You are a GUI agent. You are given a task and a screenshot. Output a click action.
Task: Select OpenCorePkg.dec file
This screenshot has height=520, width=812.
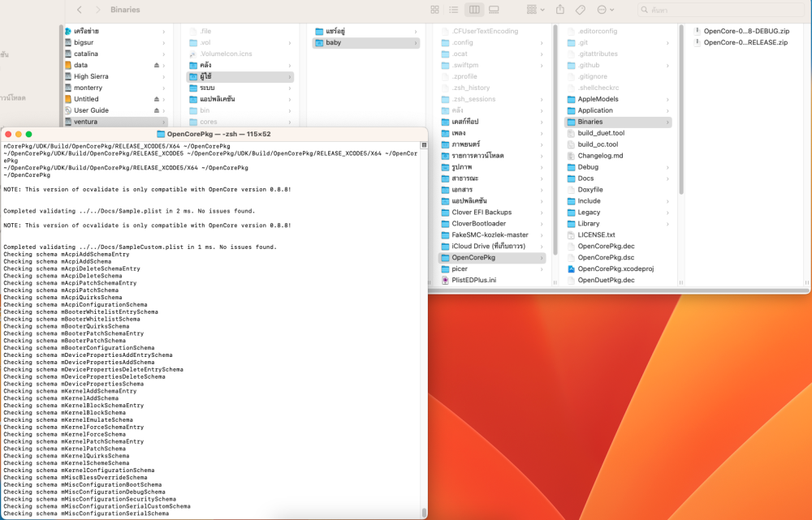click(618, 247)
